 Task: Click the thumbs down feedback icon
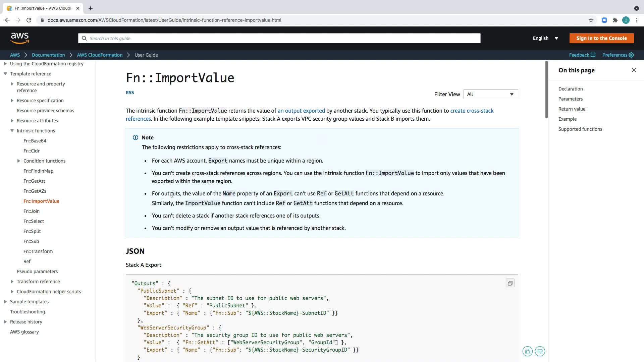click(x=540, y=351)
